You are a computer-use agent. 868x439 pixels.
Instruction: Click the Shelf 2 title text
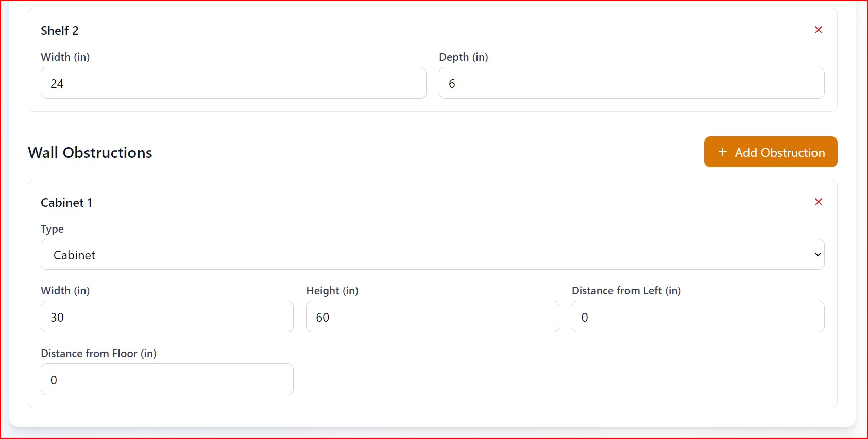[x=60, y=31]
